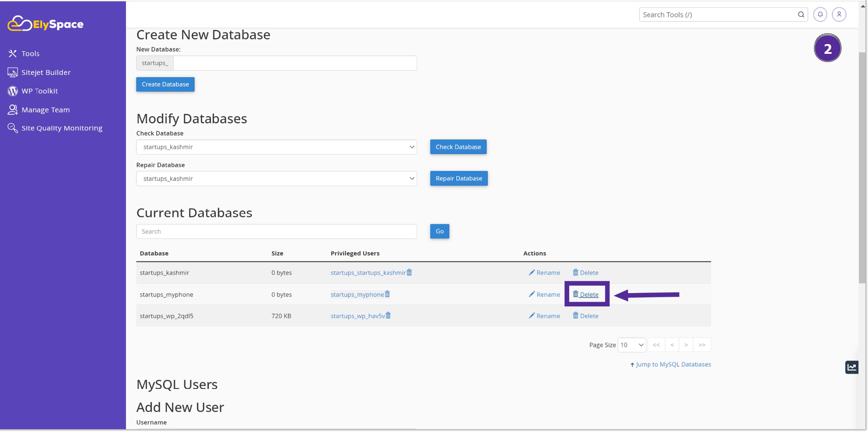Expand the Repair Database dropdown
This screenshot has height=444, width=868.
tap(276, 179)
